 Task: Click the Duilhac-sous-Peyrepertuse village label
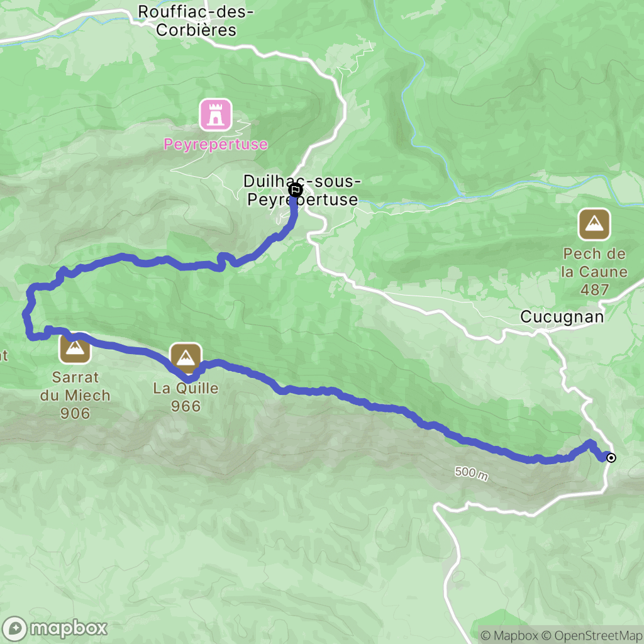point(303,190)
